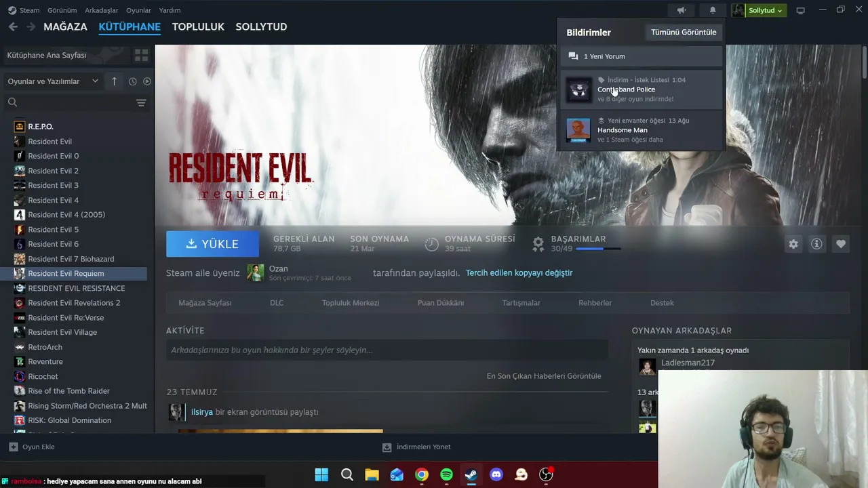This screenshot has height=488, width=868.
Task: Open OBS Studio from taskbar
Action: (546, 474)
